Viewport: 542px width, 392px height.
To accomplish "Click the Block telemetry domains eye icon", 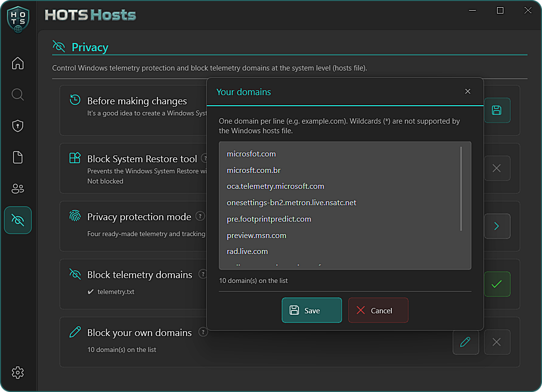I will point(75,274).
